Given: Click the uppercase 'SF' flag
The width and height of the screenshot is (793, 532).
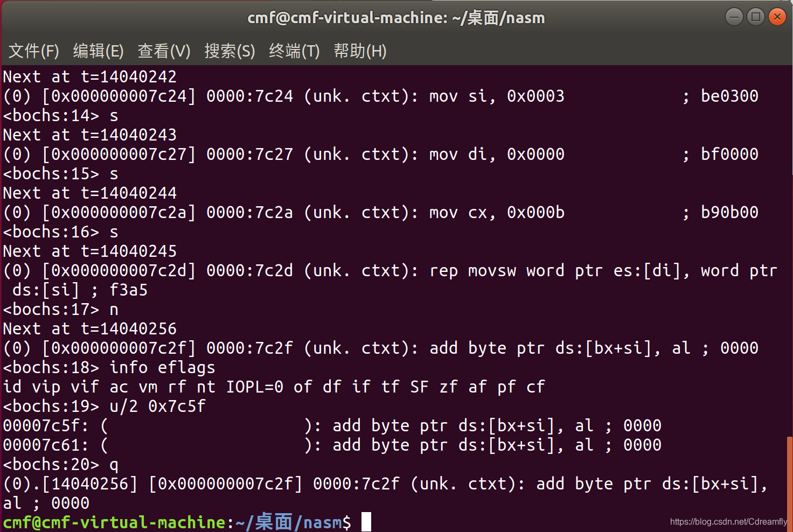Looking at the screenshot, I should click(x=420, y=387).
